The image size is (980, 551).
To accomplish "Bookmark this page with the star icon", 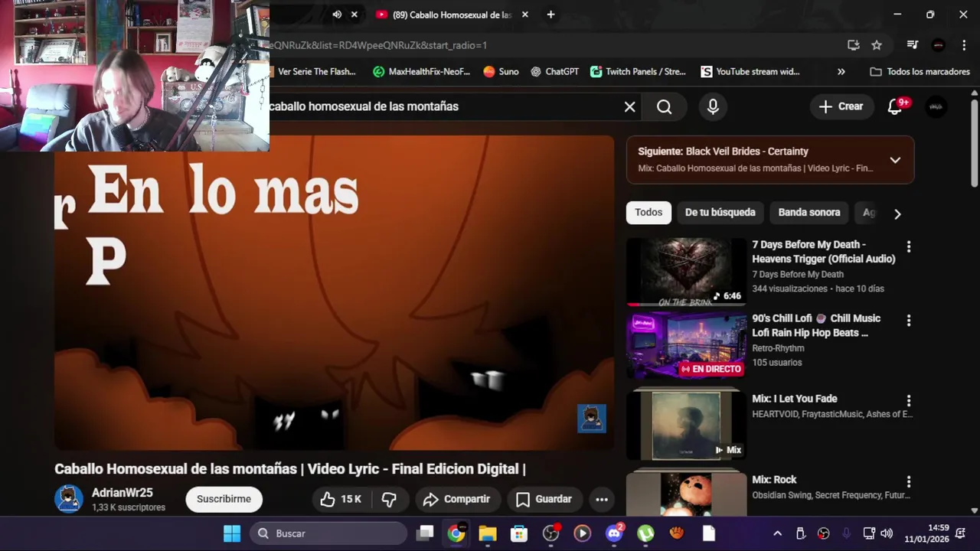I will 877,45.
